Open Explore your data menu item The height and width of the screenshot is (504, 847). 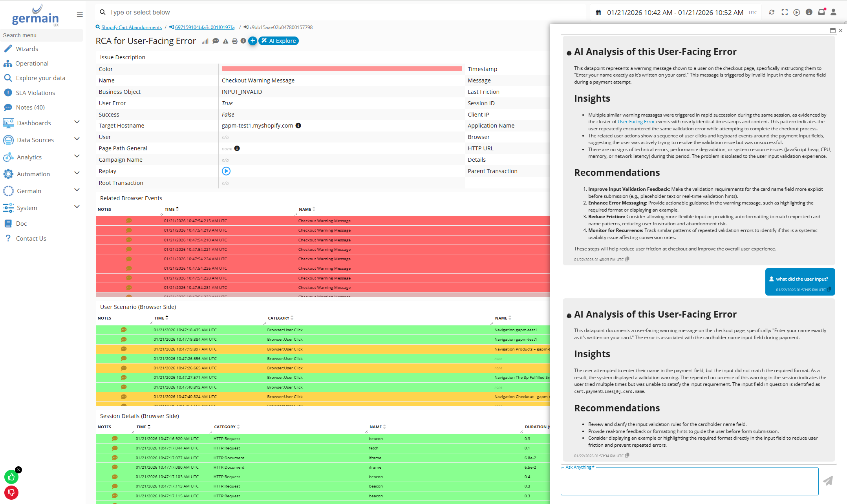pyautogui.click(x=40, y=78)
